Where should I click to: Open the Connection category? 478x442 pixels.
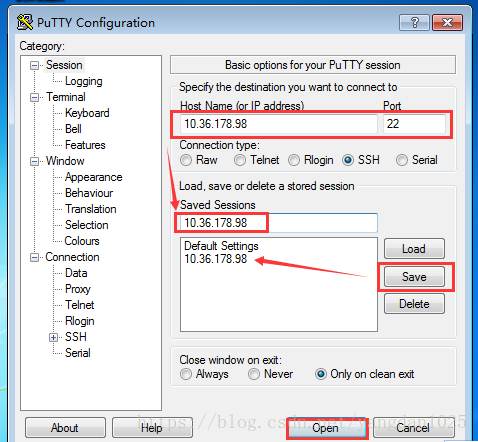(x=72, y=257)
